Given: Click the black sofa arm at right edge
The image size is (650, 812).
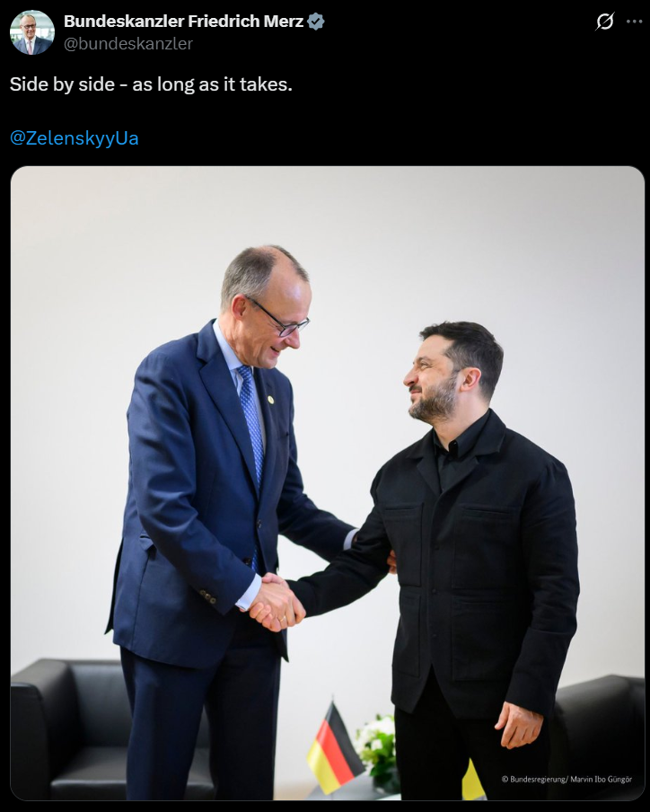Looking at the screenshot, I should 601,737.
